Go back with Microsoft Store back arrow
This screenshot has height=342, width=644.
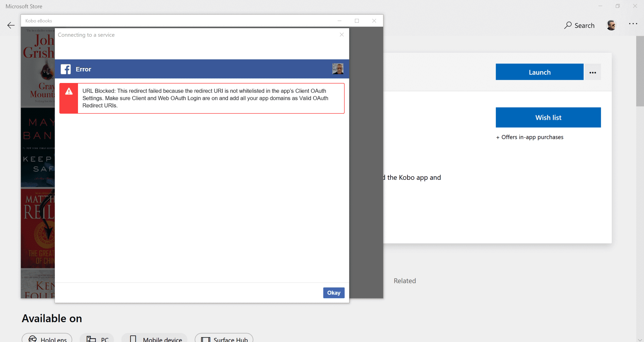11,25
